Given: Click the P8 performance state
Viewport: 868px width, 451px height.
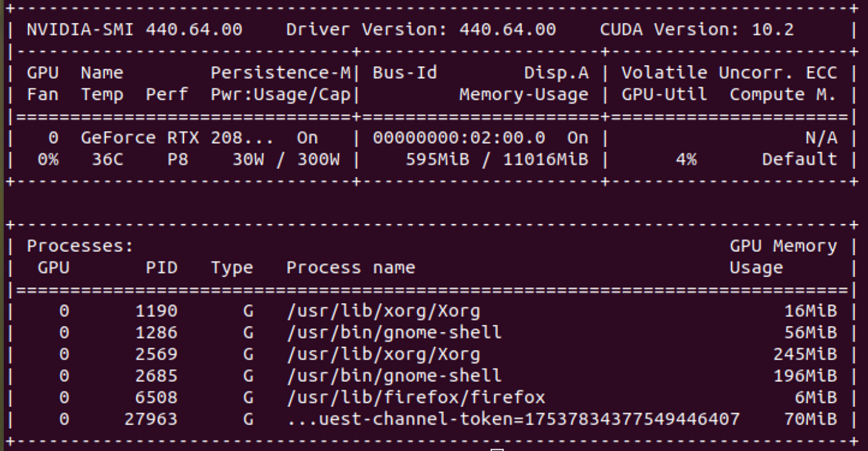Looking at the screenshot, I should (x=177, y=159).
